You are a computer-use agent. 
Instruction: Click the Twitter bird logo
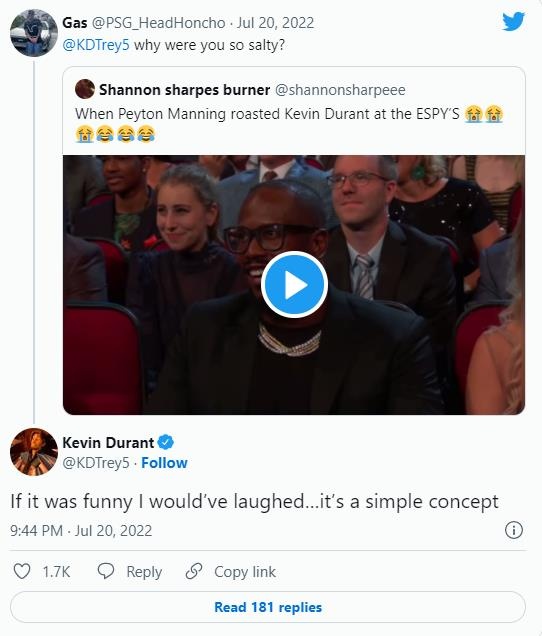pyautogui.click(x=513, y=21)
